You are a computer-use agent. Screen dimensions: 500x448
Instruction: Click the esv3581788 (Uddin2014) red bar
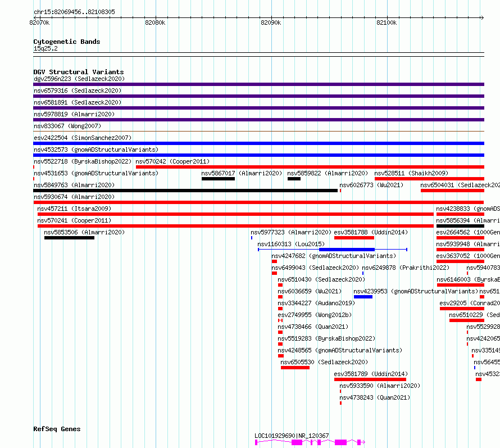(x=354, y=238)
